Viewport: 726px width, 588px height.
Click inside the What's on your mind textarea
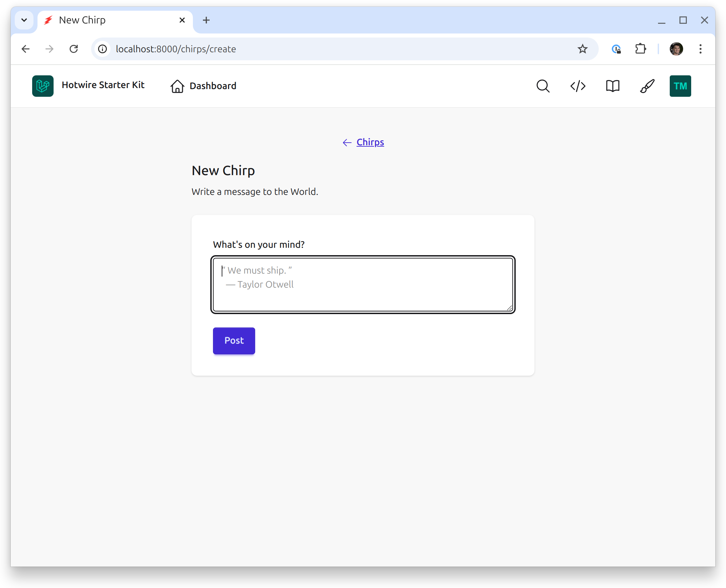pos(362,284)
